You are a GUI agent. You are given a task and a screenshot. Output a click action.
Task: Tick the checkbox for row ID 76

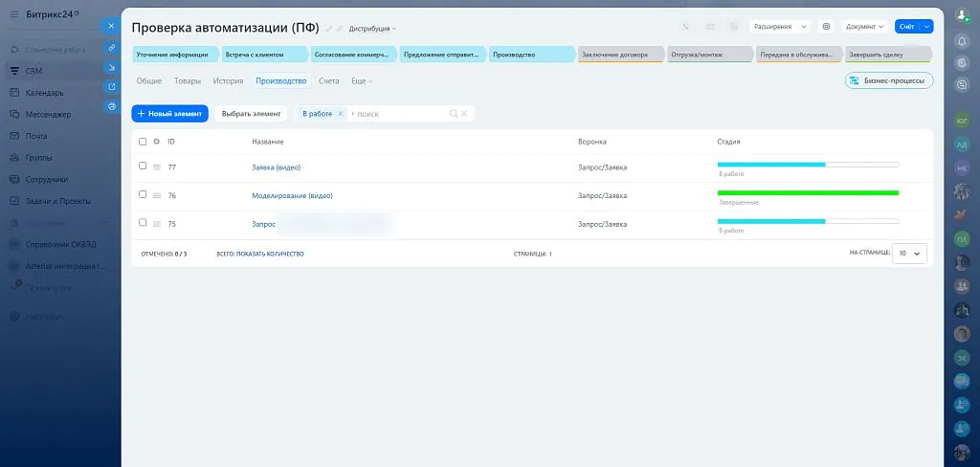[143, 194]
